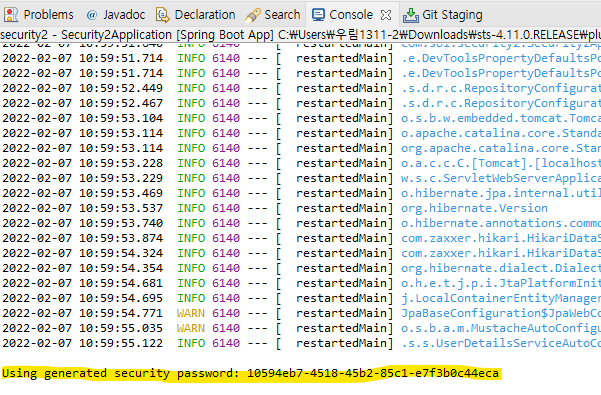Click the o.a.c.c.C.[Tomcat].[localhost log entry
Image resolution: width=601 pixels, height=395 pixels.
[300, 163]
